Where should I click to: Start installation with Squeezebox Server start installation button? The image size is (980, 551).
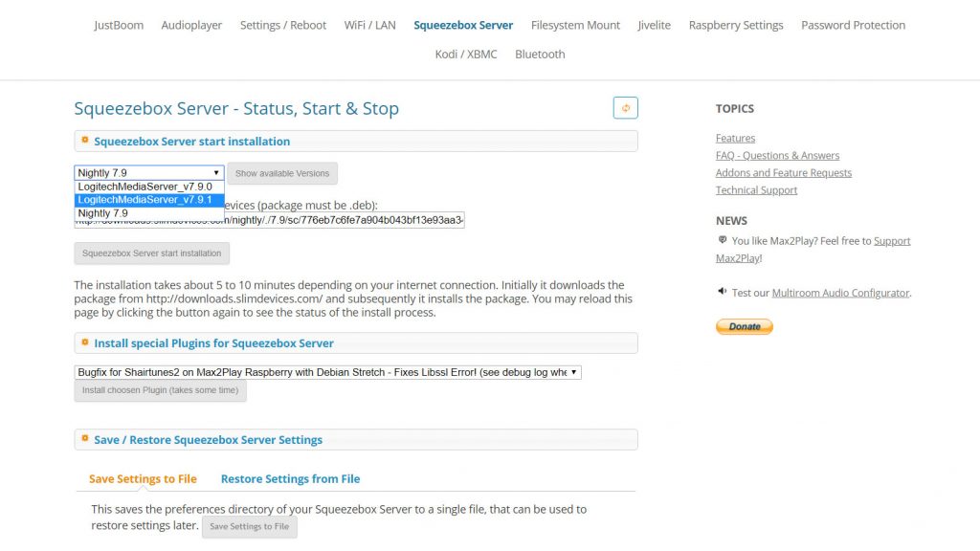point(151,253)
